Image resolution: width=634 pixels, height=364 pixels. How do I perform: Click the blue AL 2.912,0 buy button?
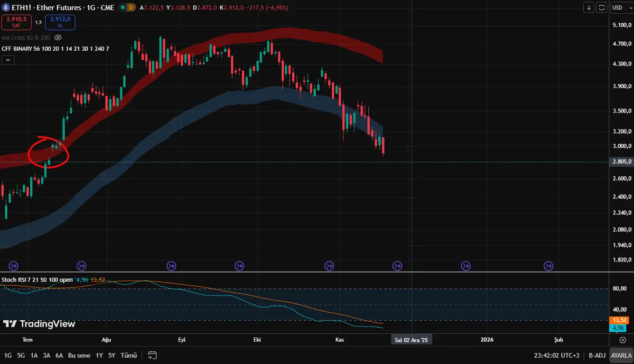click(x=60, y=22)
